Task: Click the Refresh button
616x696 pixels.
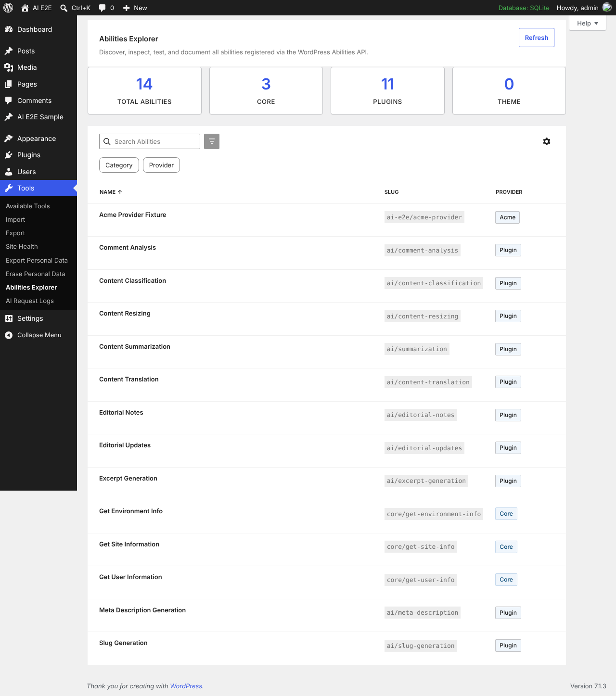Action: (x=537, y=38)
